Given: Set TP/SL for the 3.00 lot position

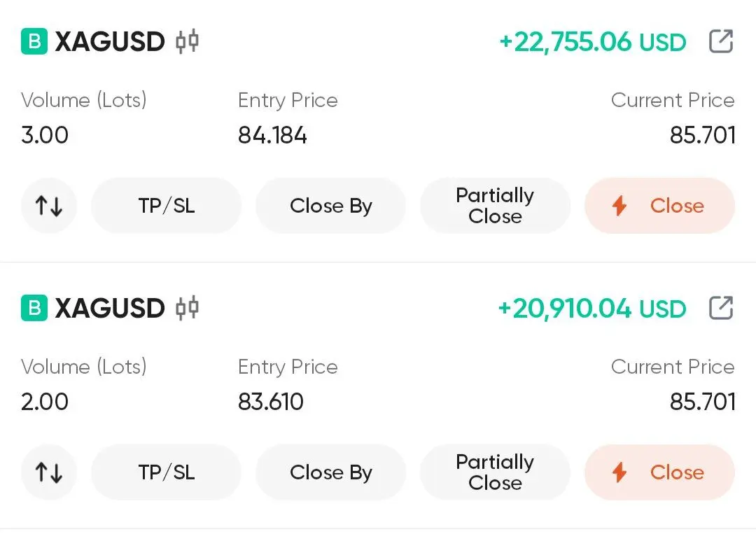Looking at the screenshot, I should click(x=167, y=206).
